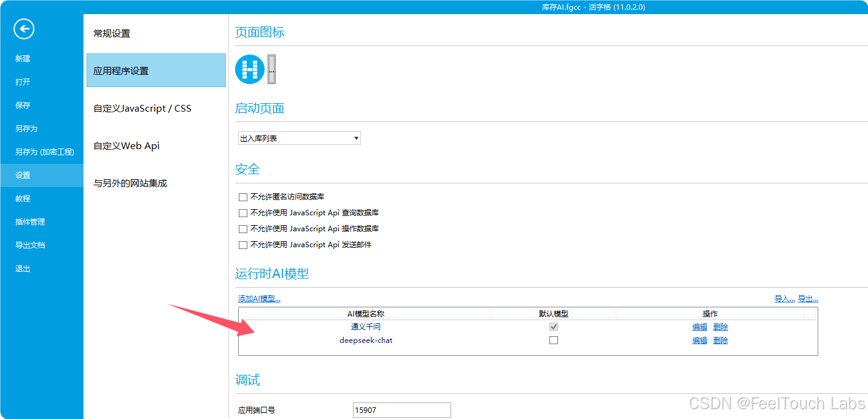
Task: Toggle default model checkbox for 通义千问
Action: (554, 327)
